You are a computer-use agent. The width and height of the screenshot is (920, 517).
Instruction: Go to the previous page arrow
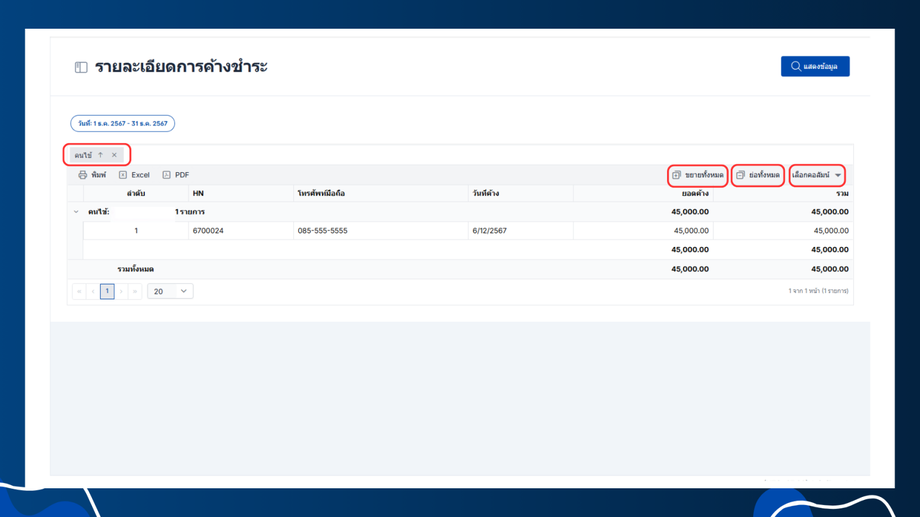point(93,291)
